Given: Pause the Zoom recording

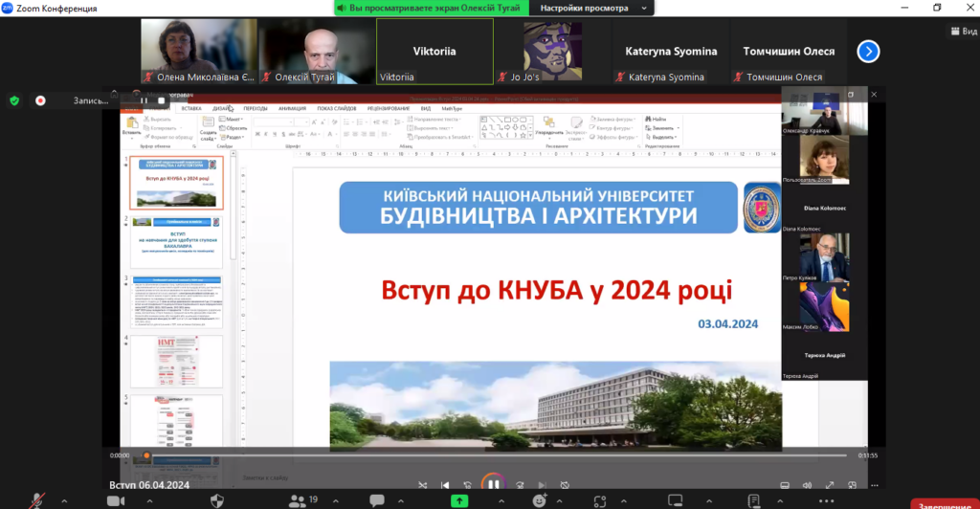Looking at the screenshot, I should click(144, 100).
